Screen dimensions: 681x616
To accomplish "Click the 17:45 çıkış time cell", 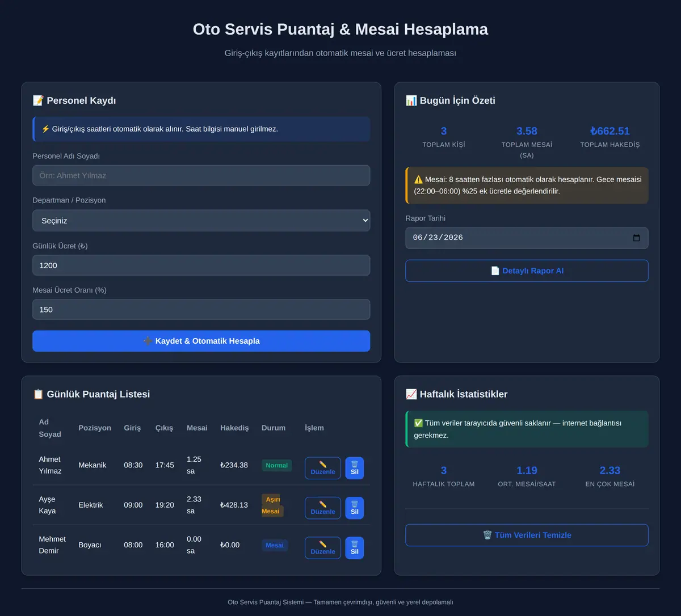I will (165, 465).
